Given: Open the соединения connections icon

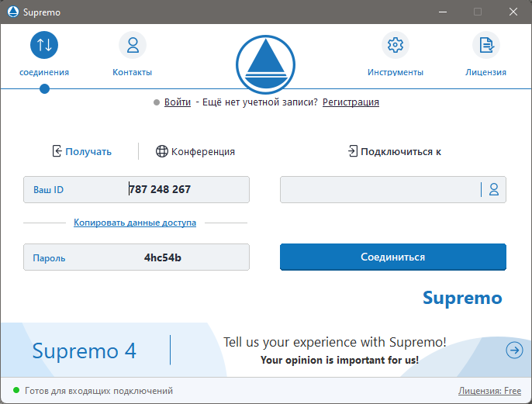Looking at the screenshot, I should pos(44,45).
